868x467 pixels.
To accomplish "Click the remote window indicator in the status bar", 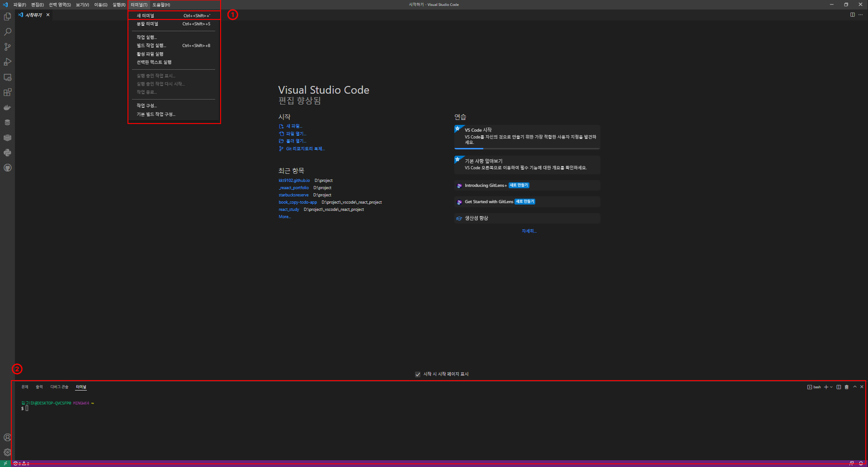I will tap(5, 463).
